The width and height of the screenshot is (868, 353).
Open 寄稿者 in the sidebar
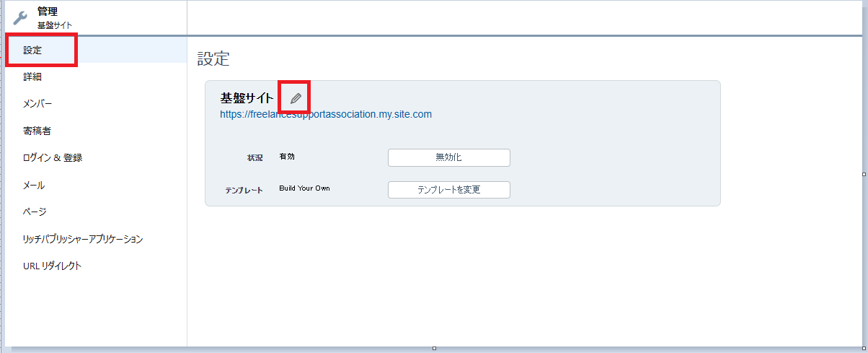(x=37, y=131)
